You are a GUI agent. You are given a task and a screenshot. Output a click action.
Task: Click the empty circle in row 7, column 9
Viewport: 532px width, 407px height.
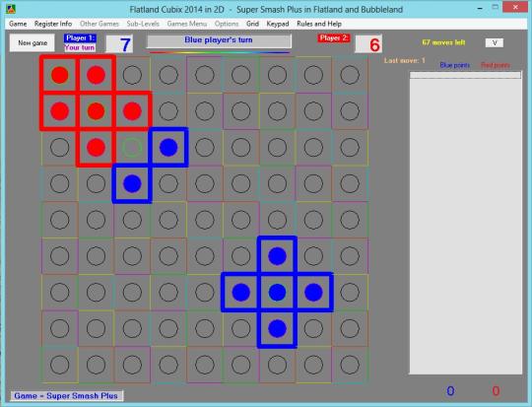click(350, 293)
